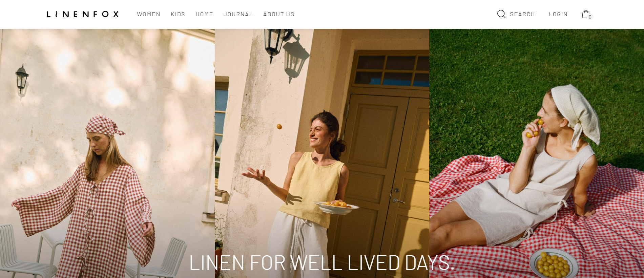The image size is (644, 278).
Task: Open the Kids menu
Action: click(178, 14)
